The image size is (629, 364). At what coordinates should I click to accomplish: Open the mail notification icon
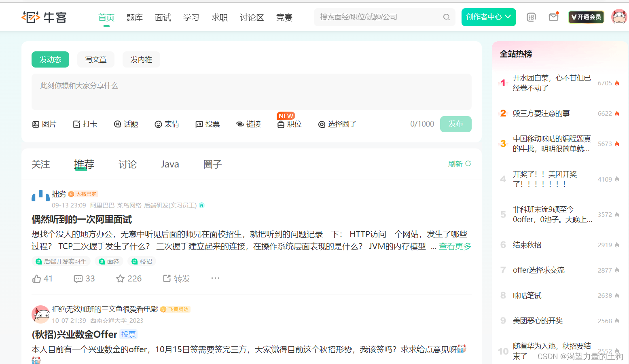pos(553,17)
